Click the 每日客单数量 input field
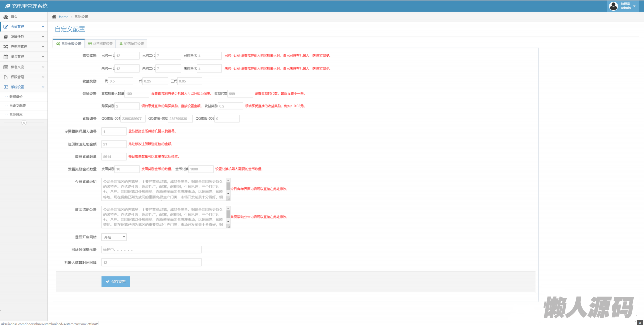 pos(114,156)
